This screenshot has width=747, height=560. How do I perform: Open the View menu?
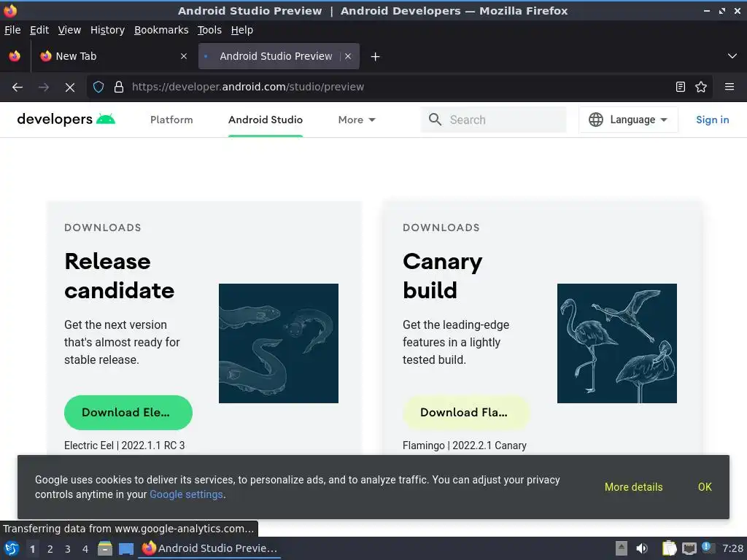click(69, 30)
